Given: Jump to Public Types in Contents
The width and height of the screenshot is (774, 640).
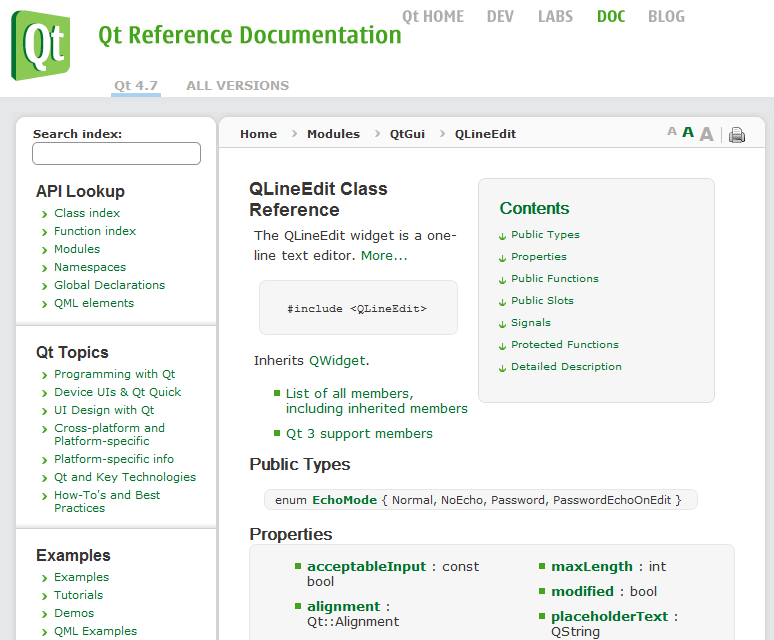Looking at the screenshot, I should click(545, 235).
